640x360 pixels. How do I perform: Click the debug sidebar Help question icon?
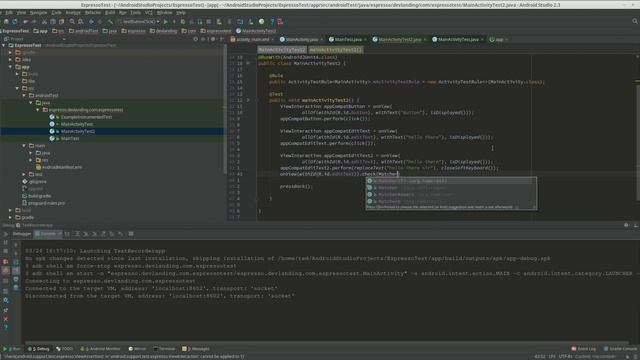pos(6,328)
